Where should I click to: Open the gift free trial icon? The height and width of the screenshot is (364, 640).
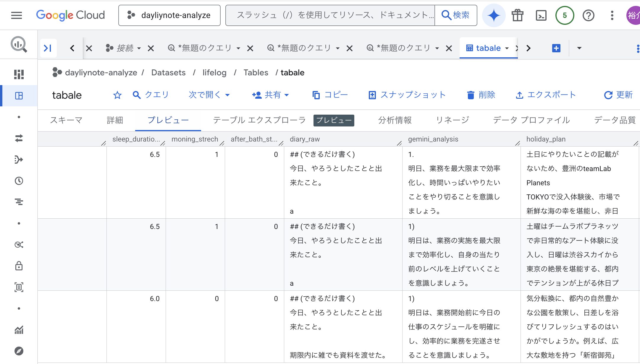coord(518,15)
